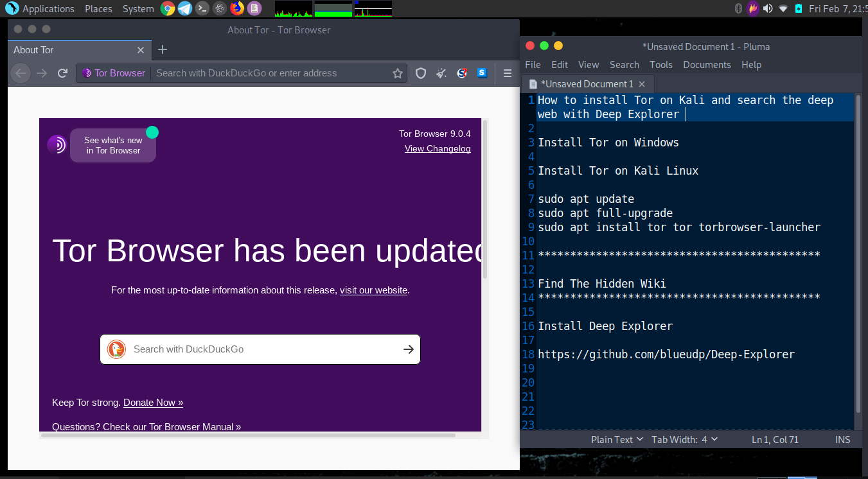Toggle the INS insert mode indicator
Viewport: 868px width, 479px height.
point(842,440)
